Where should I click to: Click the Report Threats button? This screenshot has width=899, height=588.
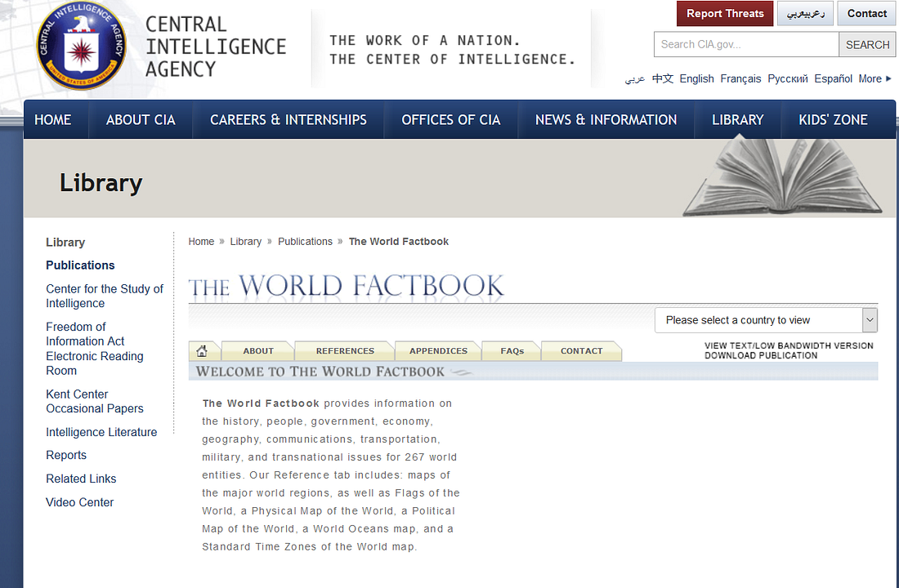pos(724,14)
